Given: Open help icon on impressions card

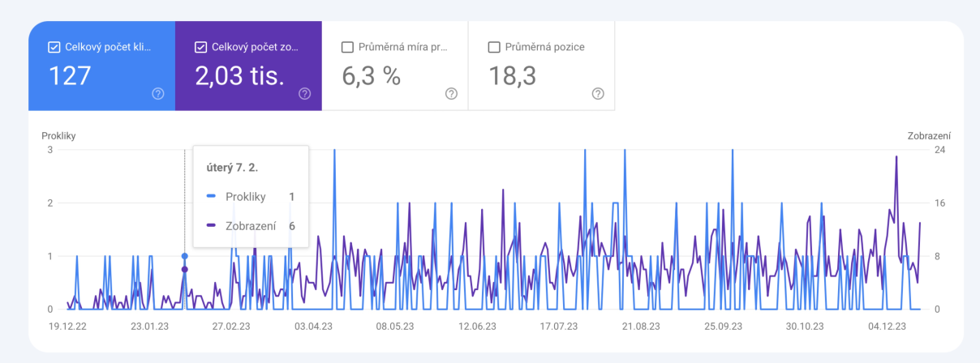Looking at the screenshot, I should [x=305, y=94].
